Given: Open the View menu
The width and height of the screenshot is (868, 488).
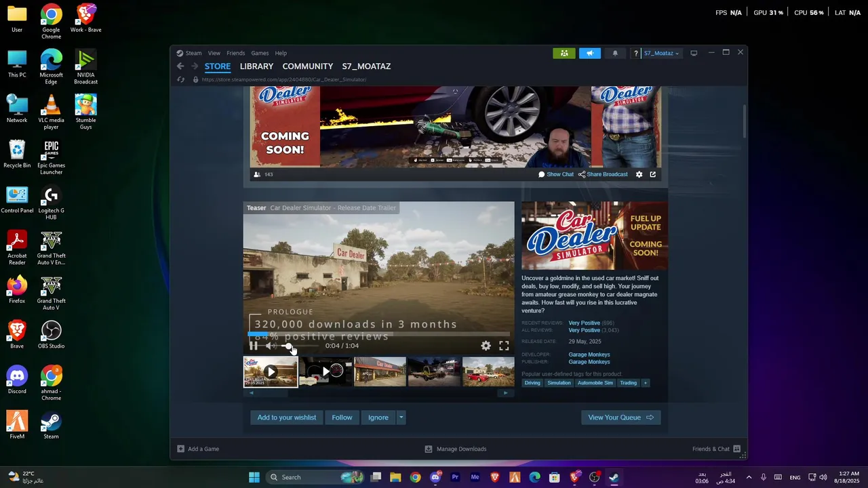Looking at the screenshot, I should (214, 53).
